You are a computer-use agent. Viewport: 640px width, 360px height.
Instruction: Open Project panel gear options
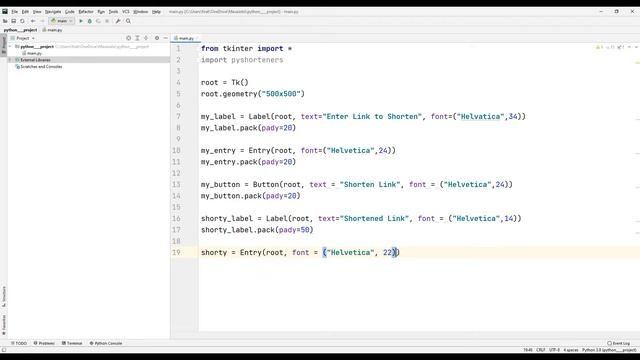click(x=157, y=38)
